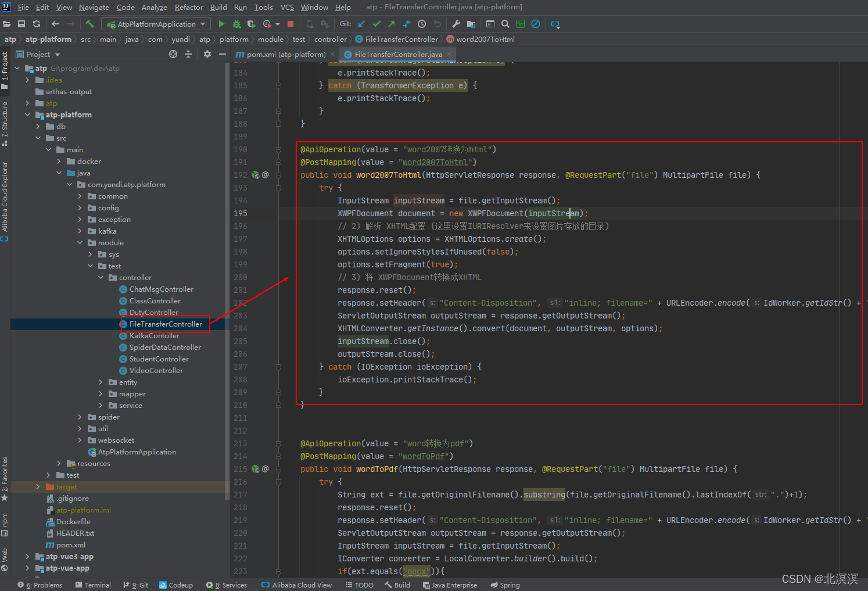868x591 pixels.
Task: Select ChatMsgController in project tree
Action: point(156,289)
